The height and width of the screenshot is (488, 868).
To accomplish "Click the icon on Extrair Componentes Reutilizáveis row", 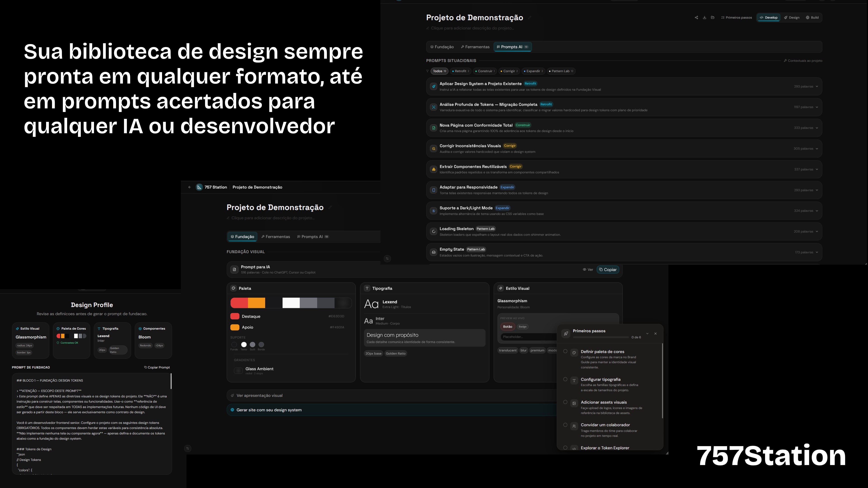I will [x=434, y=169].
